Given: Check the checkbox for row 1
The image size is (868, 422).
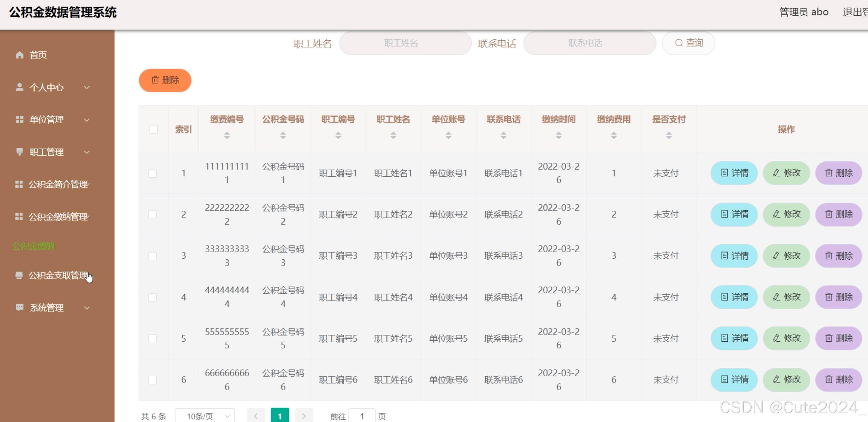Looking at the screenshot, I should click(152, 173).
